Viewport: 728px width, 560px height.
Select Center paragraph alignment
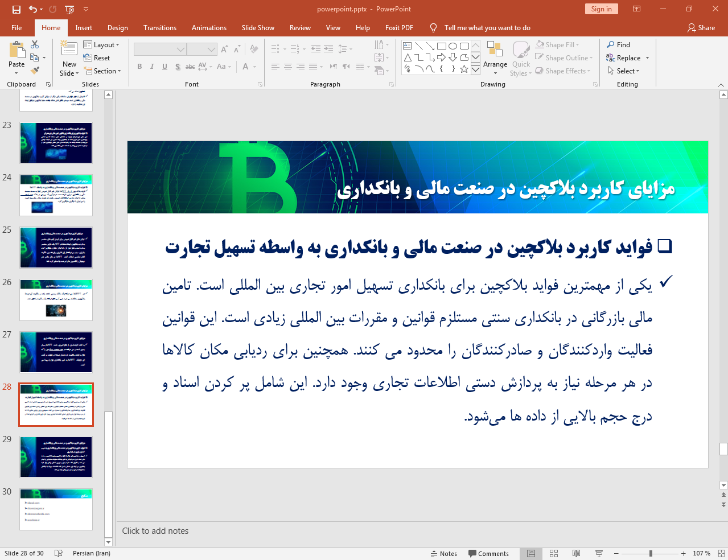288,67
